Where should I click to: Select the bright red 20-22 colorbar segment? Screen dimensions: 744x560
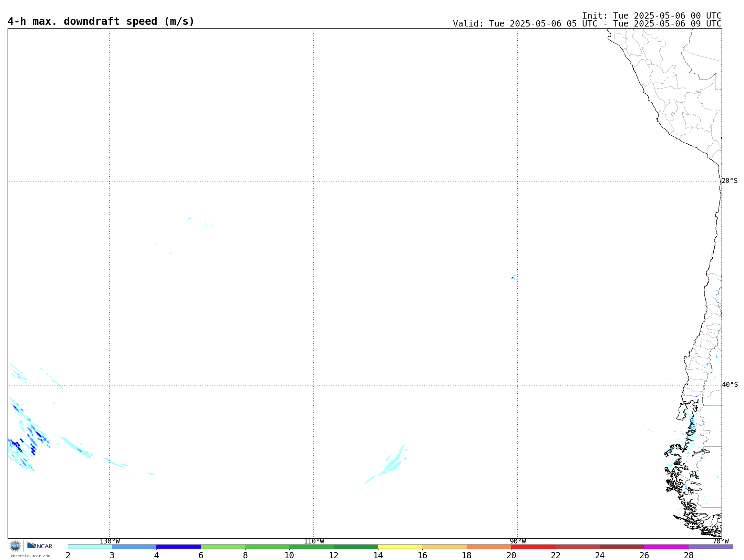coord(533,547)
